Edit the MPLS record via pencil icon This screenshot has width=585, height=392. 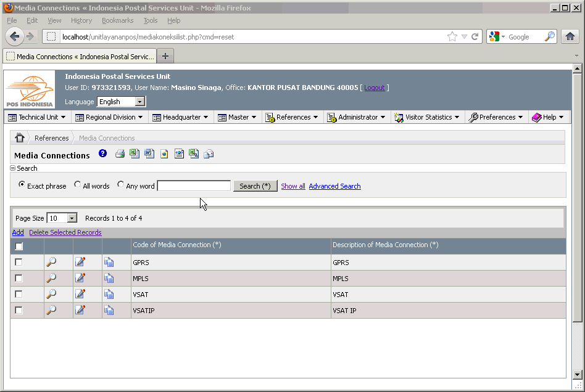[80, 278]
